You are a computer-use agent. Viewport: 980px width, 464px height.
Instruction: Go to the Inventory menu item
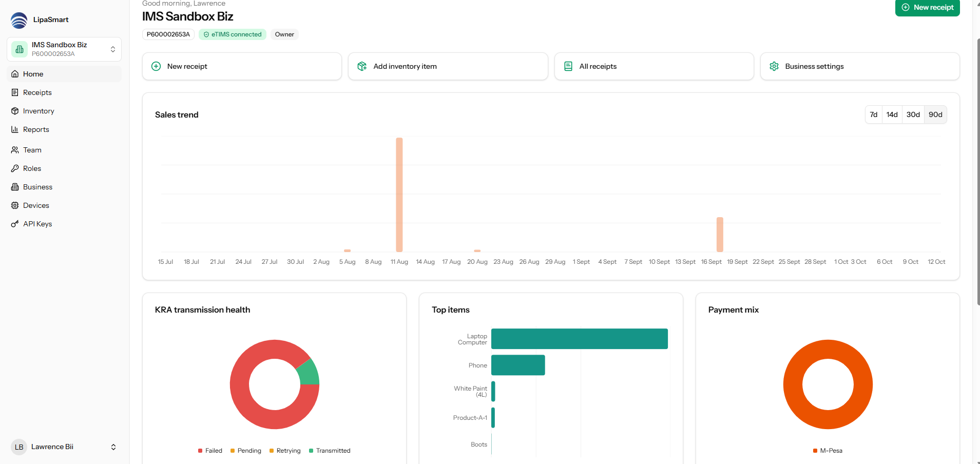coord(64,111)
